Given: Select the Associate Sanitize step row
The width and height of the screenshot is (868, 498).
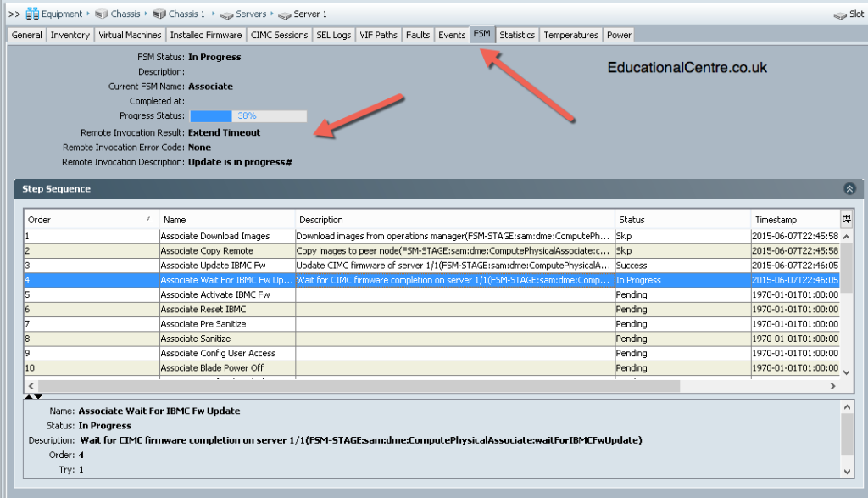Looking at the screenshot, I should click(431, 339).
